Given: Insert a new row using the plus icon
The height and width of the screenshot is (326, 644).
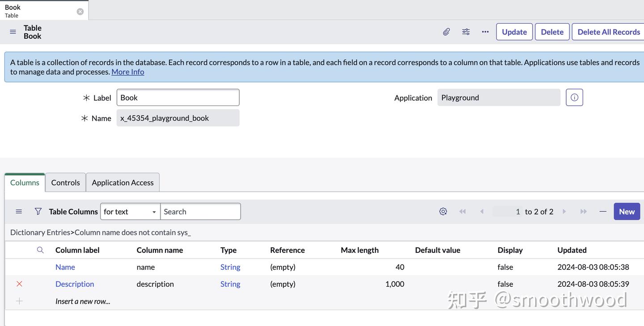Looking at the screenshot, I should [19, 300].
